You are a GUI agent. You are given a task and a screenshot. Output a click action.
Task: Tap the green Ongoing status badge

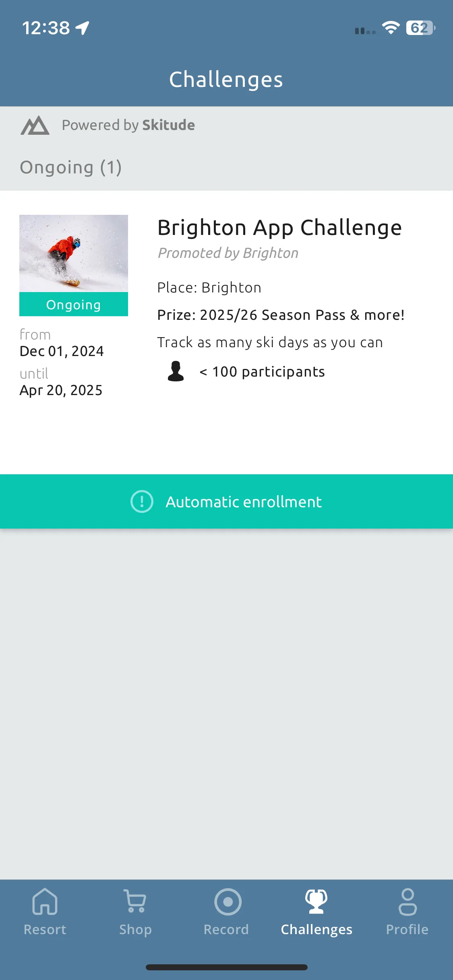[x=74, y=305]
